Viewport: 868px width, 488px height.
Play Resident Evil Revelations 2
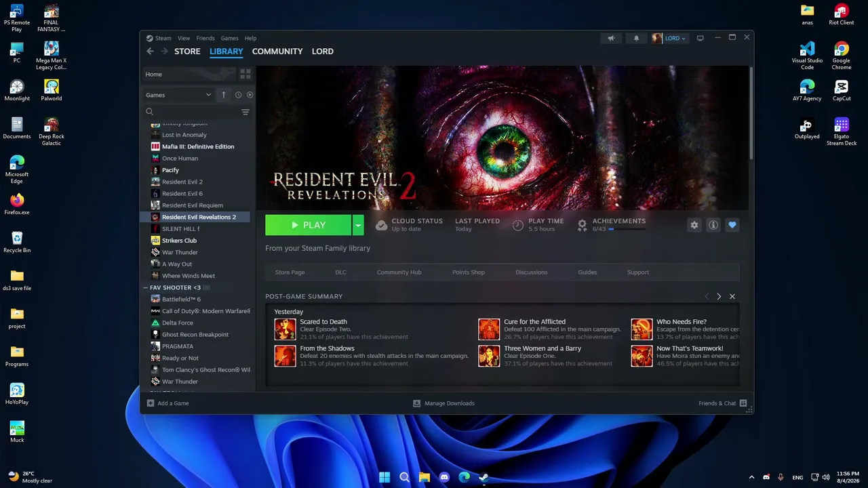click(x=309, y=225)
